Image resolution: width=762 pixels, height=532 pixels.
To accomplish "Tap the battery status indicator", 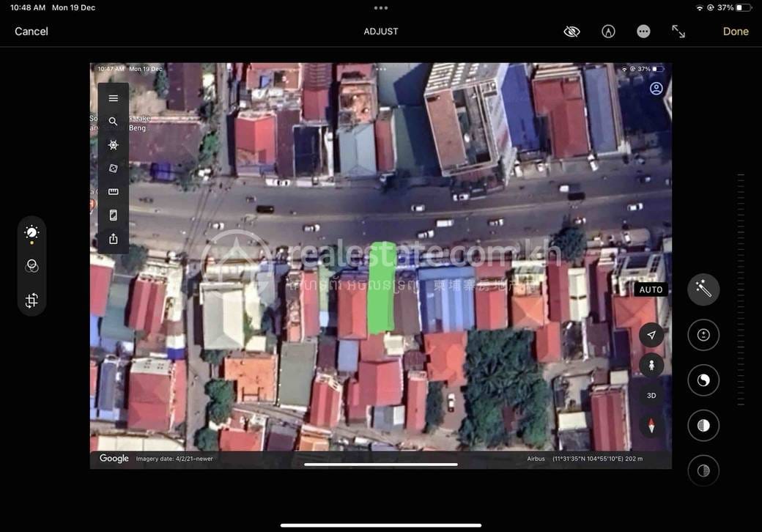I will (743, 8).
